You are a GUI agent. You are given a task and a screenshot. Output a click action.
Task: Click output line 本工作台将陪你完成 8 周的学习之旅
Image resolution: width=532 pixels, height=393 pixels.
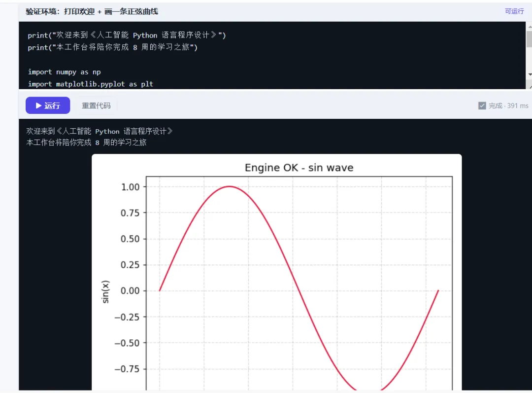[86, 143]
